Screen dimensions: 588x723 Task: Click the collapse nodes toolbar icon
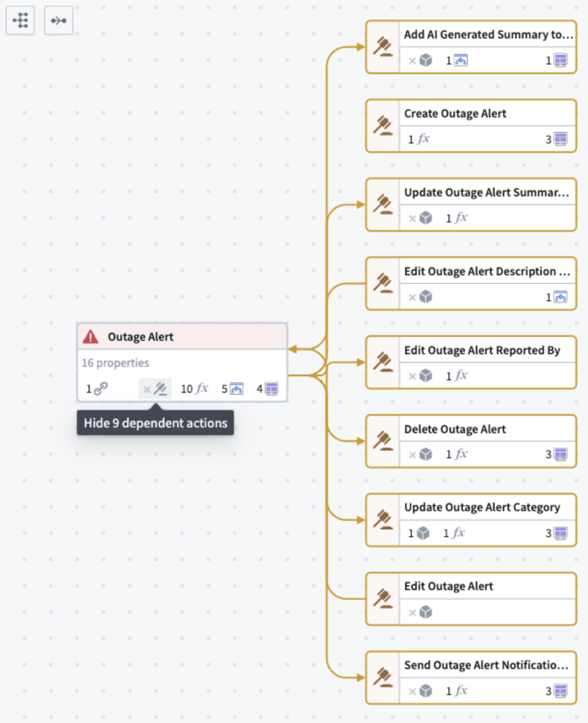(x=59, y=20)
